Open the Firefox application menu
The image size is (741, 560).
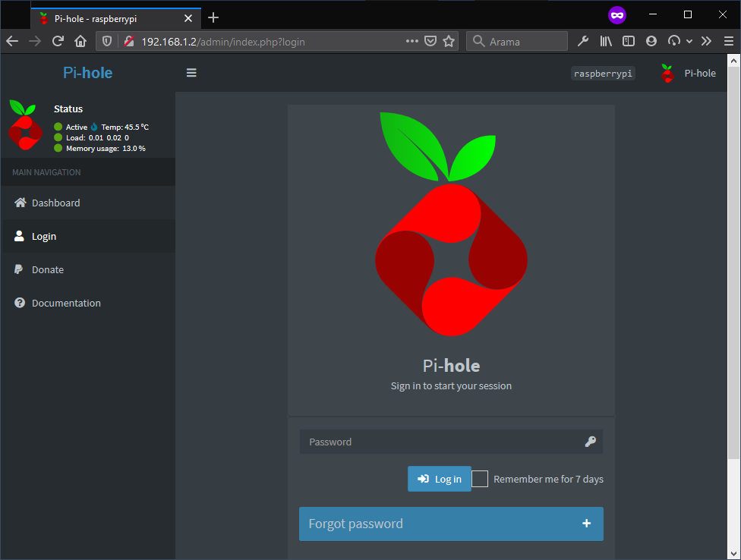729,41
